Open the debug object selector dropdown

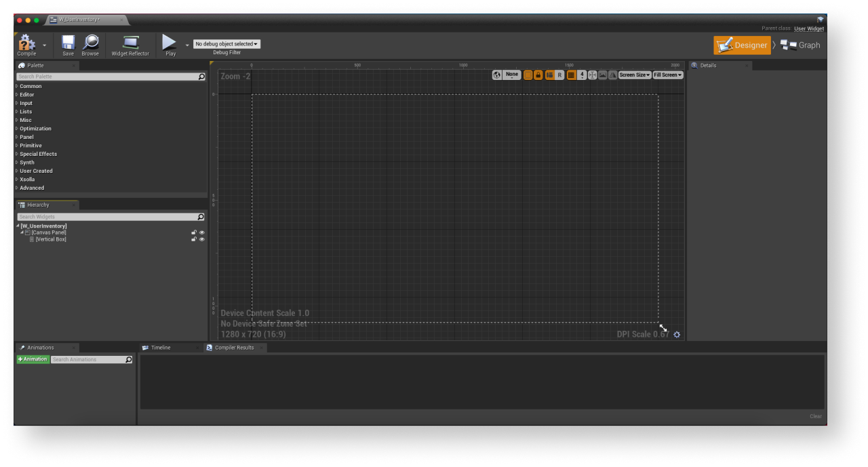click(x=226, y=44)
